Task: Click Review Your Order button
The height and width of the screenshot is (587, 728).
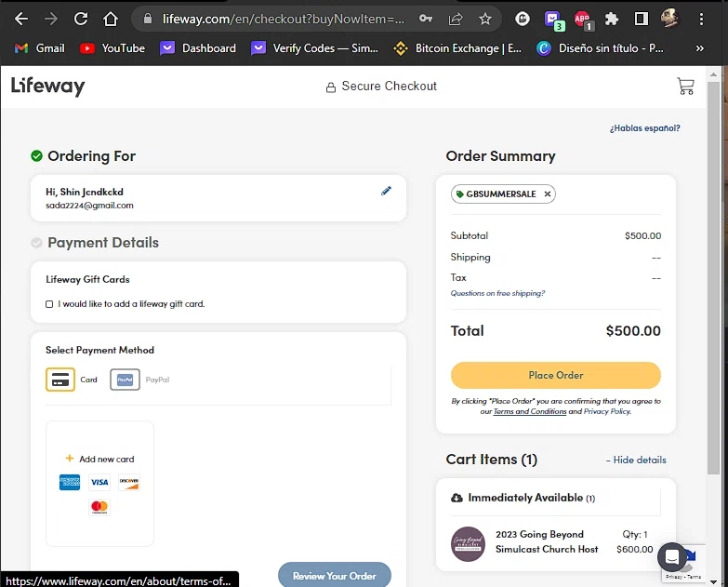Action: click(335, 576)
